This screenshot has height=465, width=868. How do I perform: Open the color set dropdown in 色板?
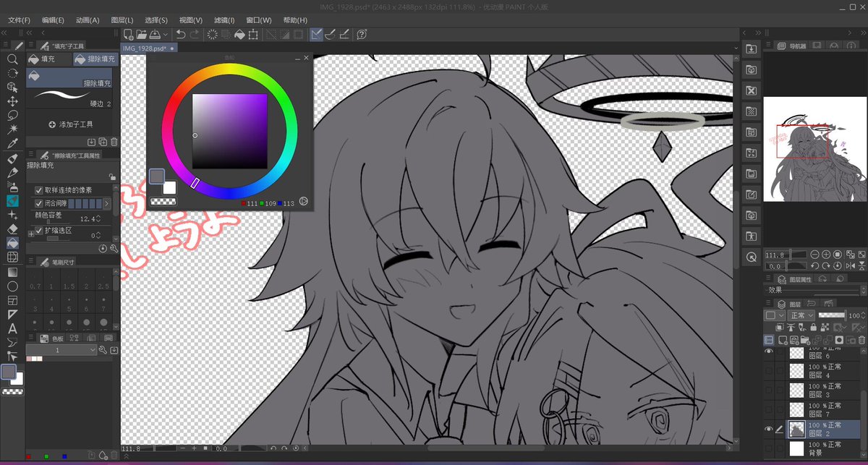(x=61, y=350)
